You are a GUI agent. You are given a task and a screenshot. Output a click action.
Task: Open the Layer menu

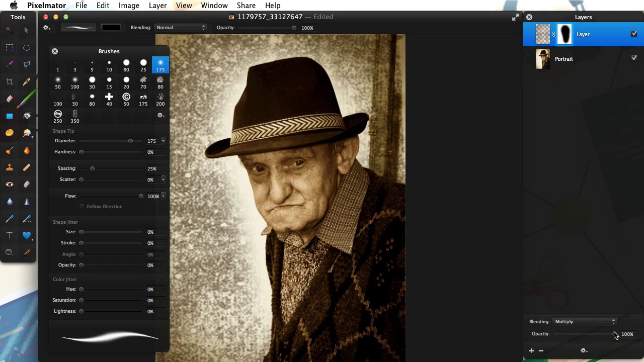click(x=157, y=6)
